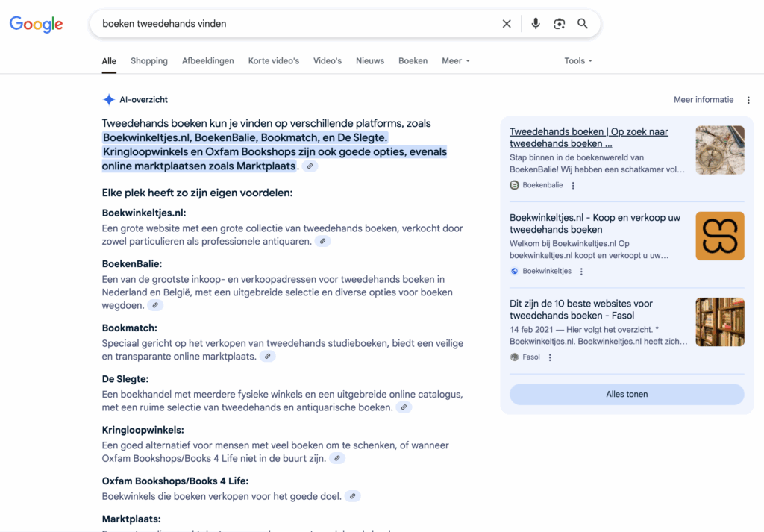Click the 'De Slegte:' heading
This screenshot has width=764, height=532.
(125, 379)
